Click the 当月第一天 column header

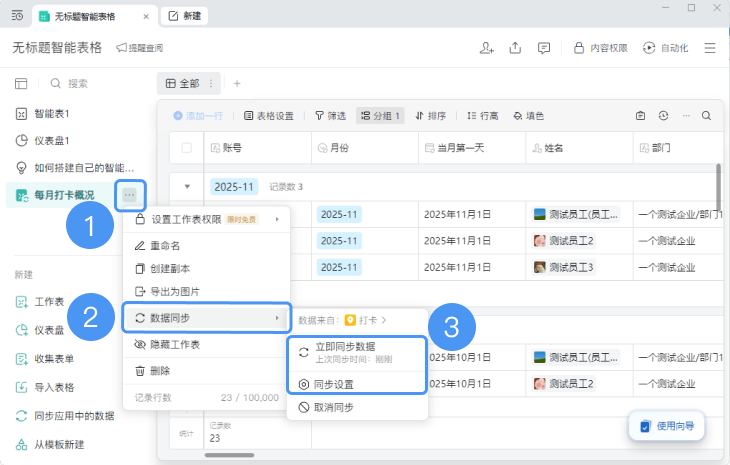(x=472, y=148)
